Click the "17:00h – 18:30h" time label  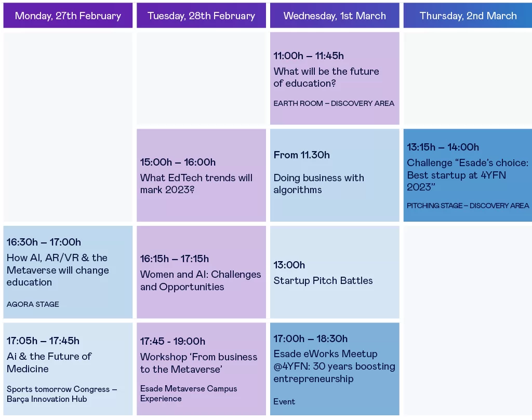(x=311, y=339)
